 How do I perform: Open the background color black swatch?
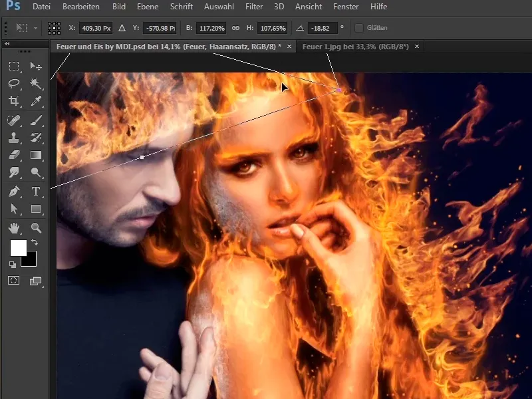31,261
